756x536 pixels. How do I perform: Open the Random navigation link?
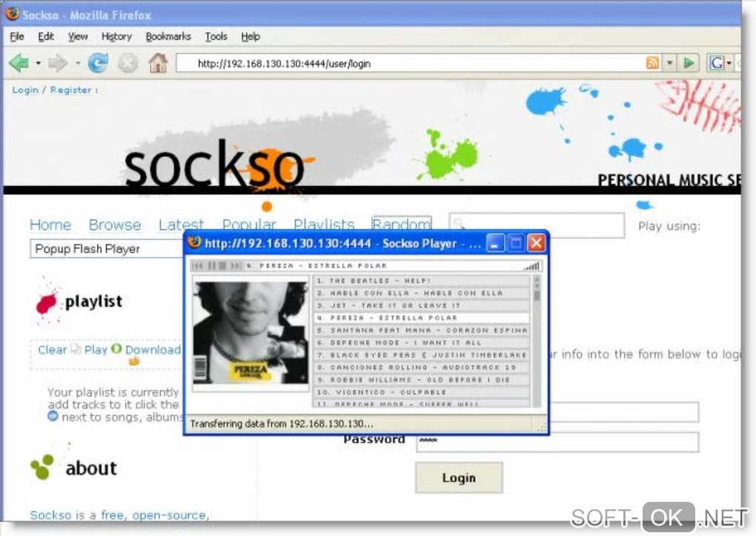tap(401, 223)
